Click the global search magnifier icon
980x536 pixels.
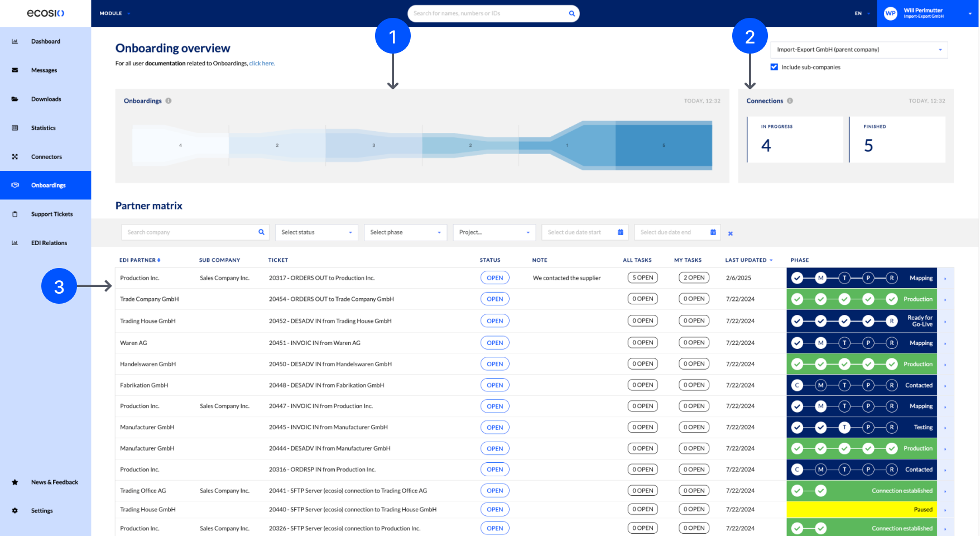click(571, 13)
